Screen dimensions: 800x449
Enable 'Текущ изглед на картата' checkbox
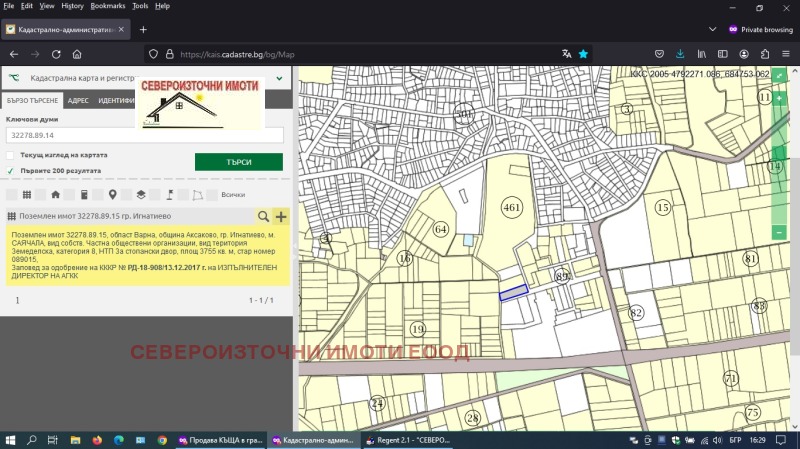[x=10, y=156]
